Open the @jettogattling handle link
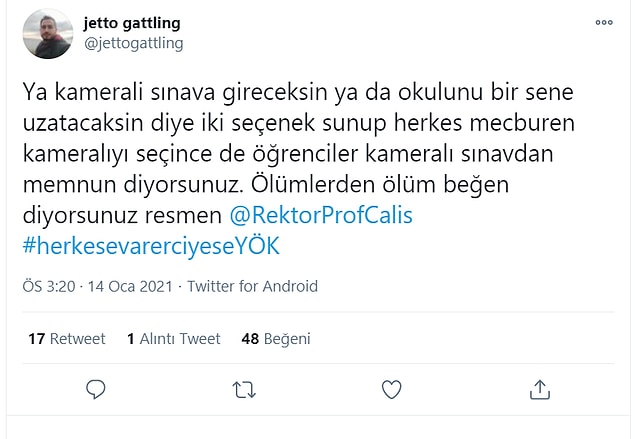 click(x=134, y=43)
